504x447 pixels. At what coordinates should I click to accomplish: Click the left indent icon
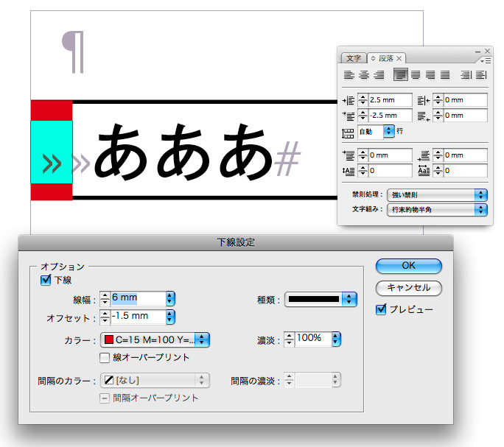point(349,101)
